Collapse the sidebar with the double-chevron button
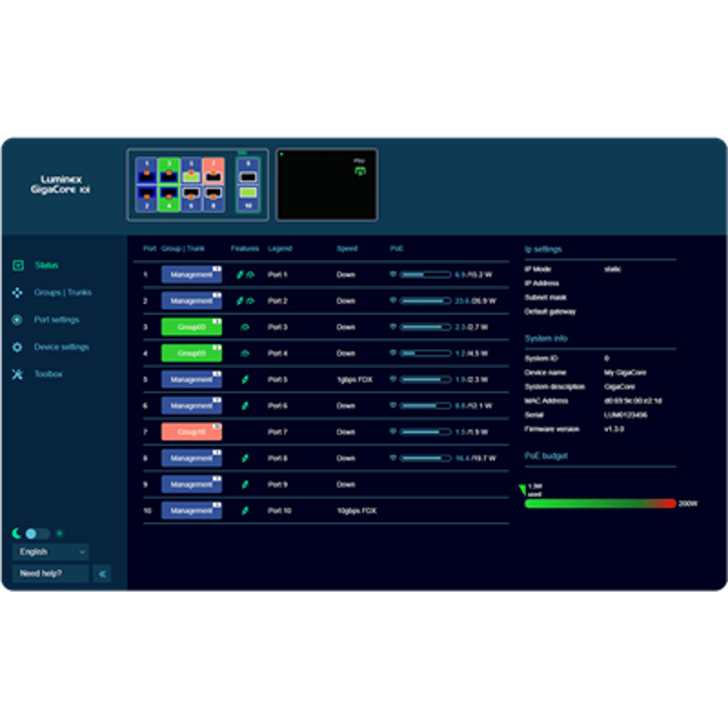 pyautogui.click(x=102, y=574)
